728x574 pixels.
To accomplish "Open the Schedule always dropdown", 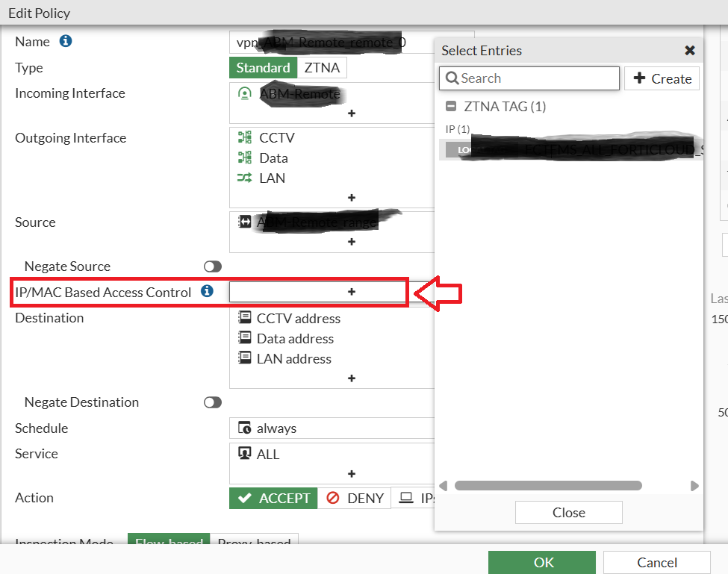I will coord(332,428).
